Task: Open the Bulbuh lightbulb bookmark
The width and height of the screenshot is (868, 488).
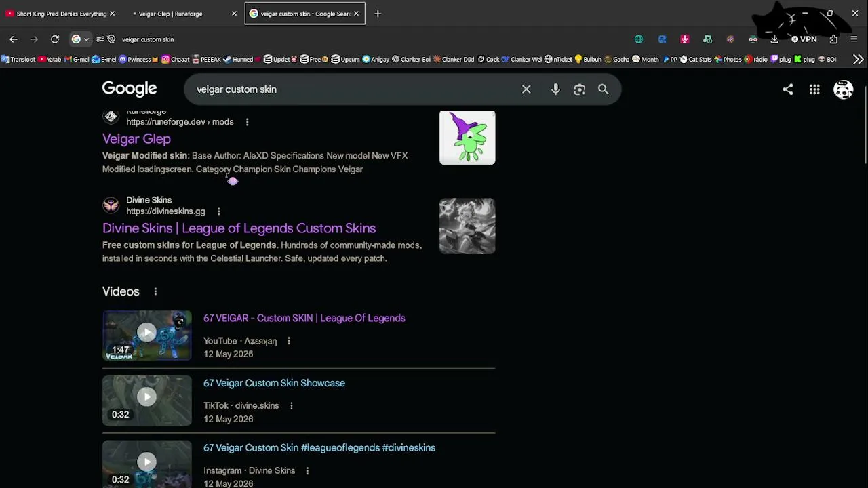Action: 588,60
